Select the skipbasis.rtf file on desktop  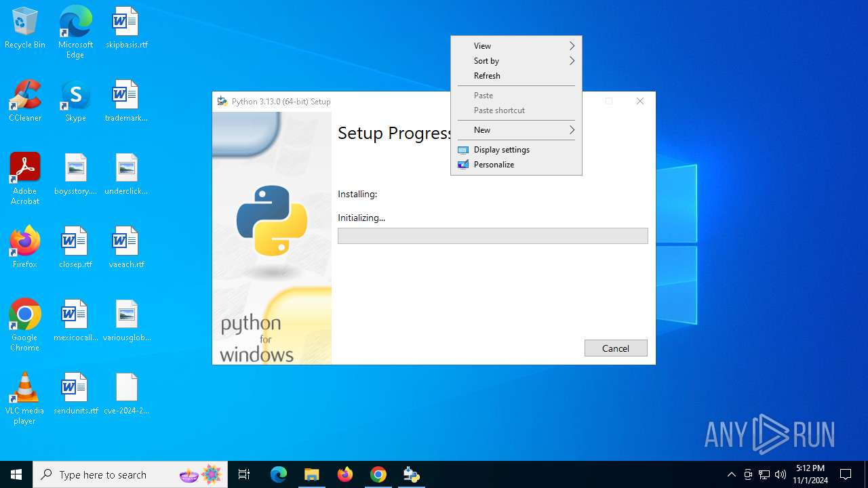point(126,28)
